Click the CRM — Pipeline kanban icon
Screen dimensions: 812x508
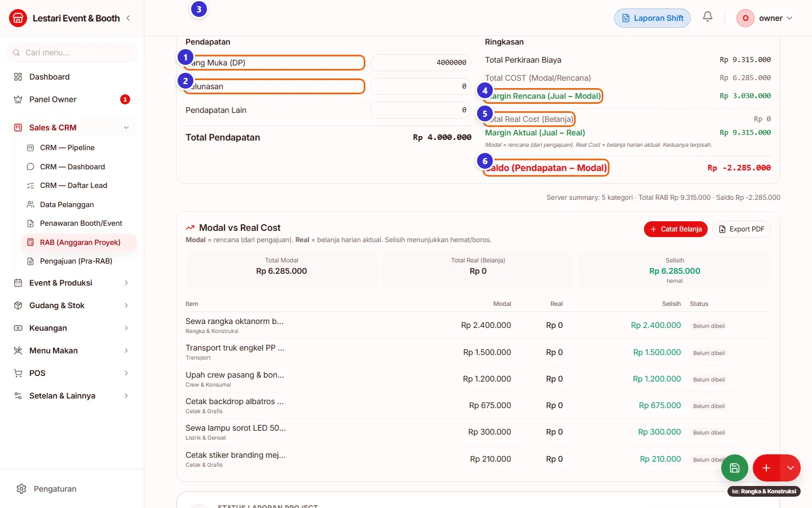[30, 148]
